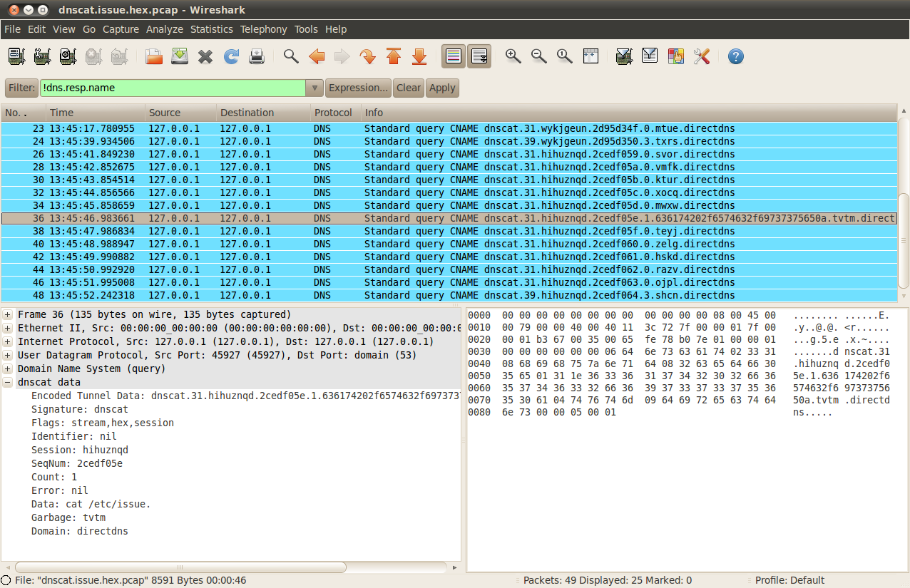Select the 'Data: cat /etc/issue.' line
Viewport: 910px width, 588px height.
pyautogui.click(x=91, y=504)
